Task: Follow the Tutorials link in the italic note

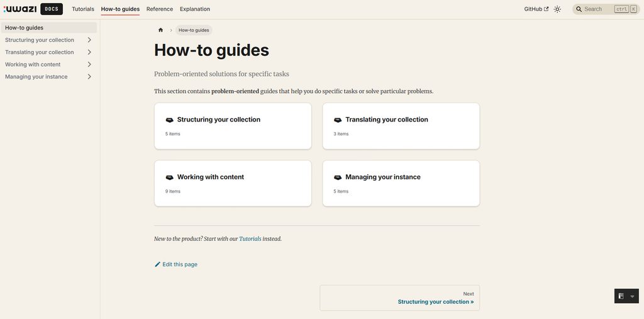Action: tap(250, 238)
